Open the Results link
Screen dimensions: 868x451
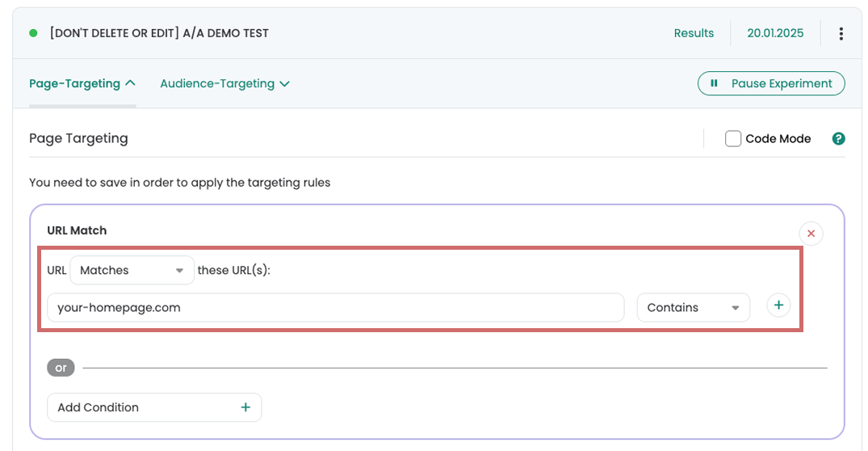tap(694, 33)
